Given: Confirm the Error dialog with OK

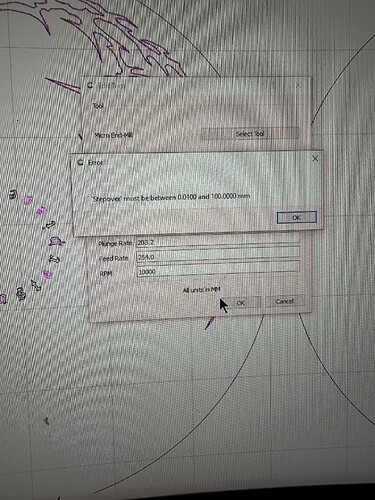Looking at the screenshot, I should click(x=296, y=218).
